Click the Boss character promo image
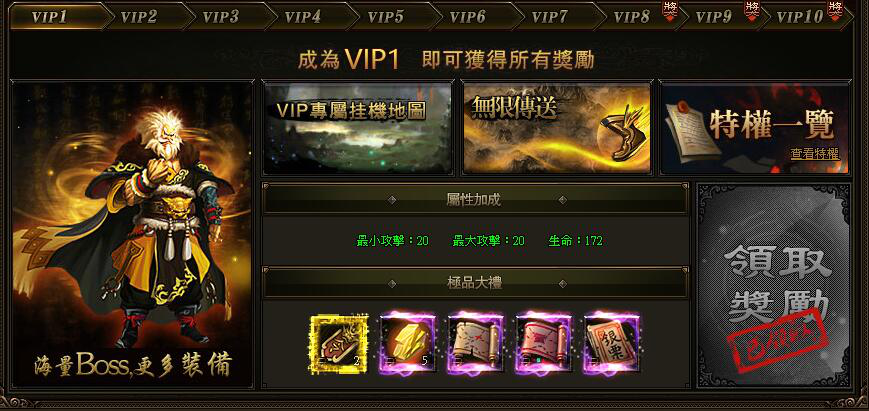The height and width of the screenshot is (411, 869). (x=132, y=234)
